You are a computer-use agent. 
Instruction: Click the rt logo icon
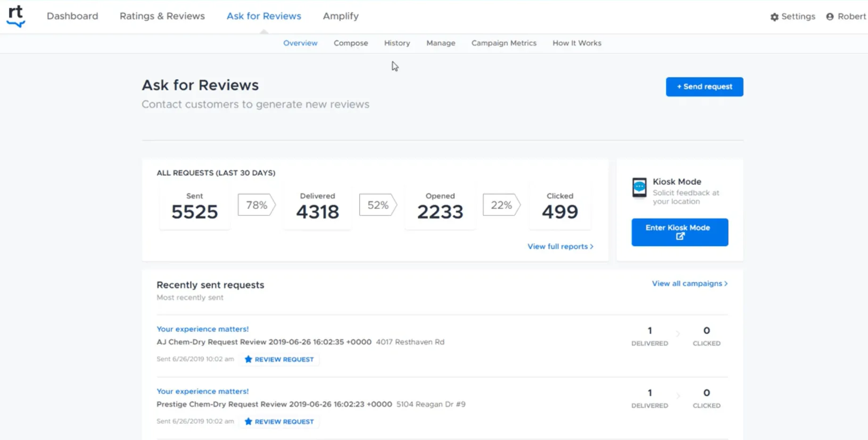[16, 16]
